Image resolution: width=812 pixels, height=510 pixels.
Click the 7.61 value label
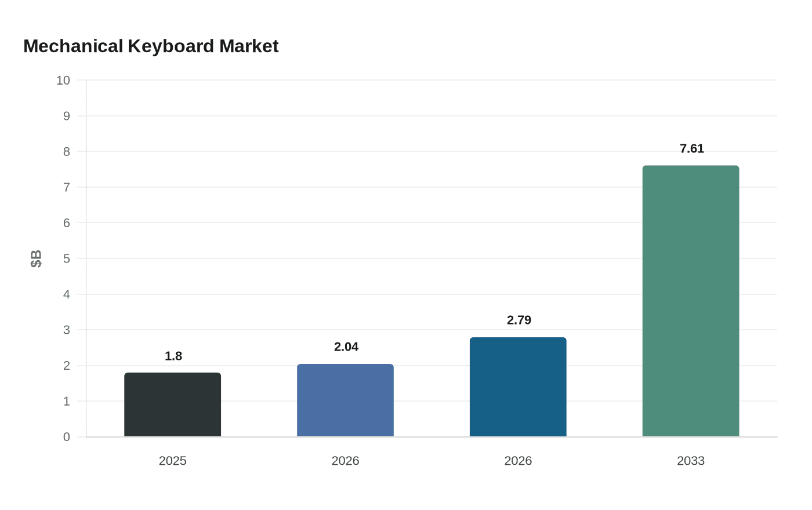(x=692, y=149)
